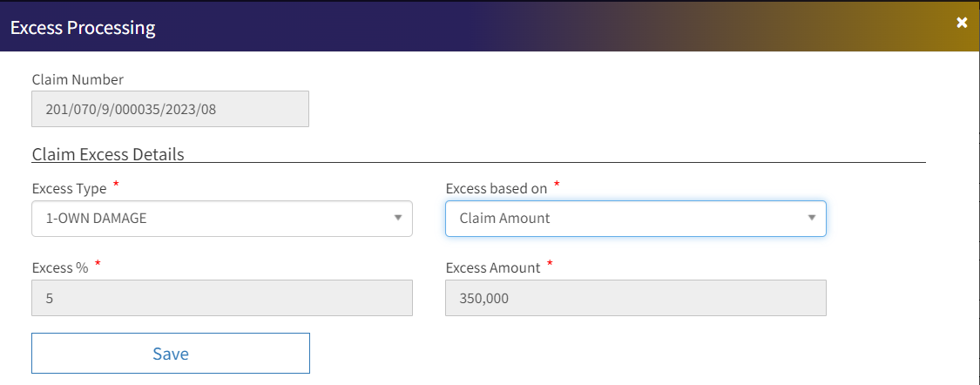Image resolution: width=980 pixels, height=385 pixels.
Task: Focus the Claim Number field
Action: tap(170, 110)
